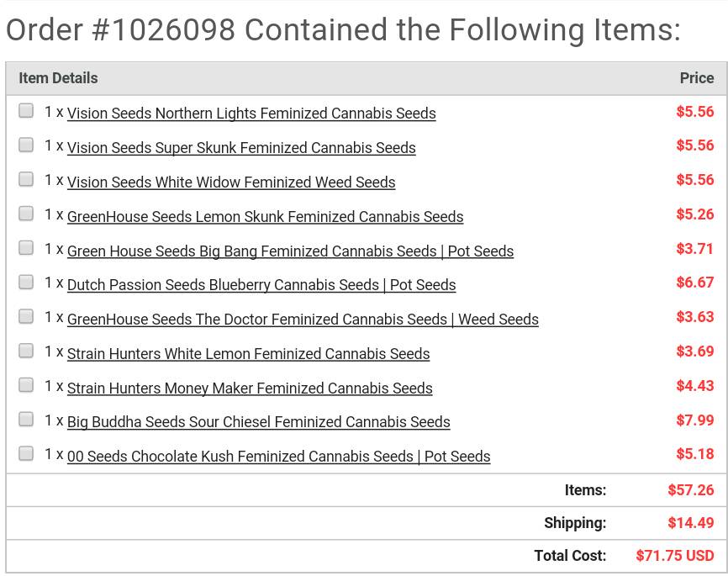Select the Money Maker item checkbox
The width and height of the screenshot is (728, 576).
point(26,385)
